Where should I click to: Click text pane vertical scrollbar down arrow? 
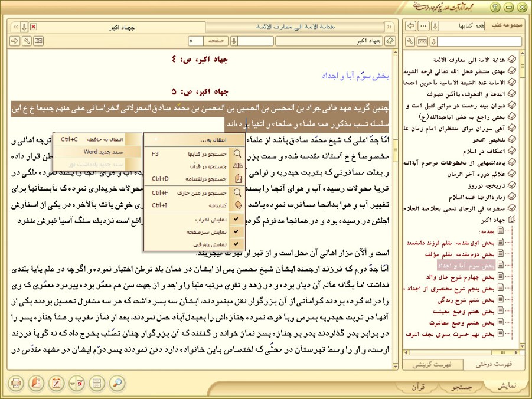tap(395, 367)
